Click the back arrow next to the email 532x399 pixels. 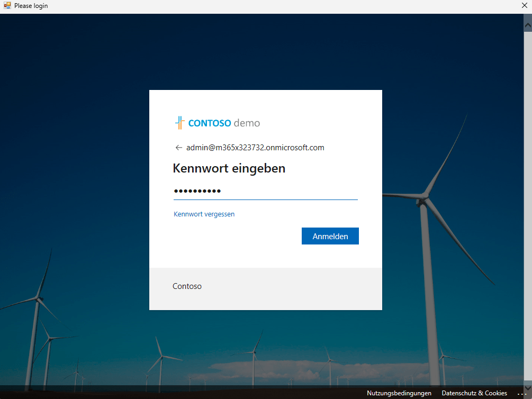178,148
